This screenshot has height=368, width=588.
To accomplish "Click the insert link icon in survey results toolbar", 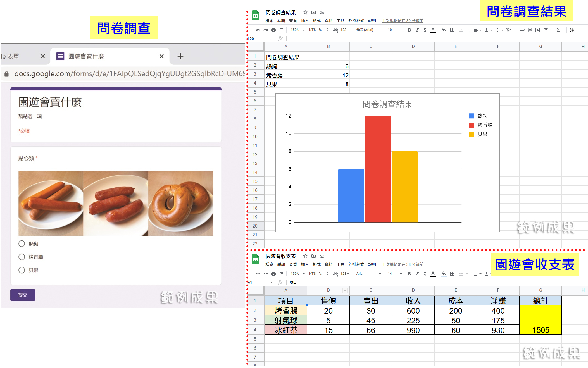I will click(522, 30).
